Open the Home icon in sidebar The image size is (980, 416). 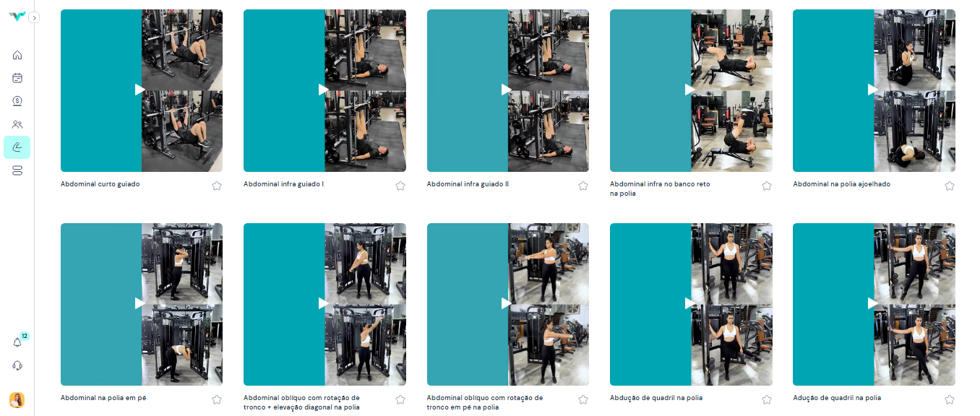[x=17, y=55]
